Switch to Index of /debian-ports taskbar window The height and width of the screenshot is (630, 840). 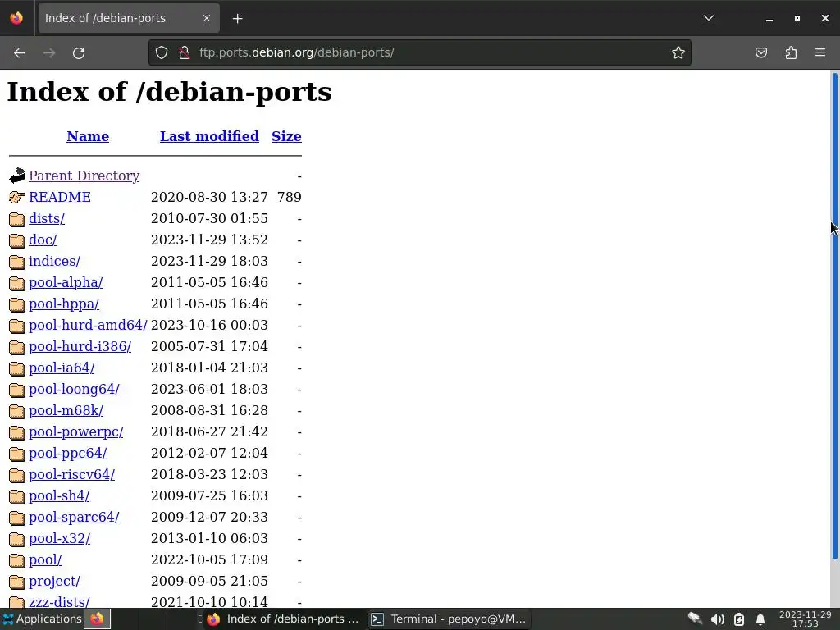pos(282,619)
